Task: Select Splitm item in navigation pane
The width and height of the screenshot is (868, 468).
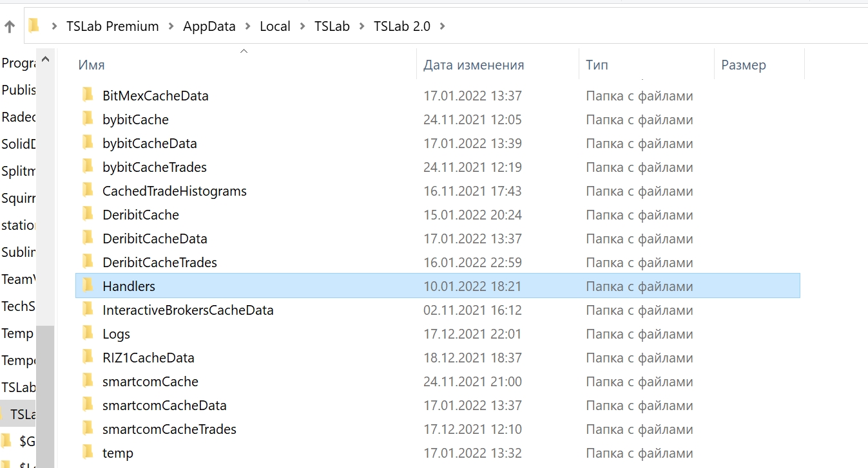Action: click(19, 171)
